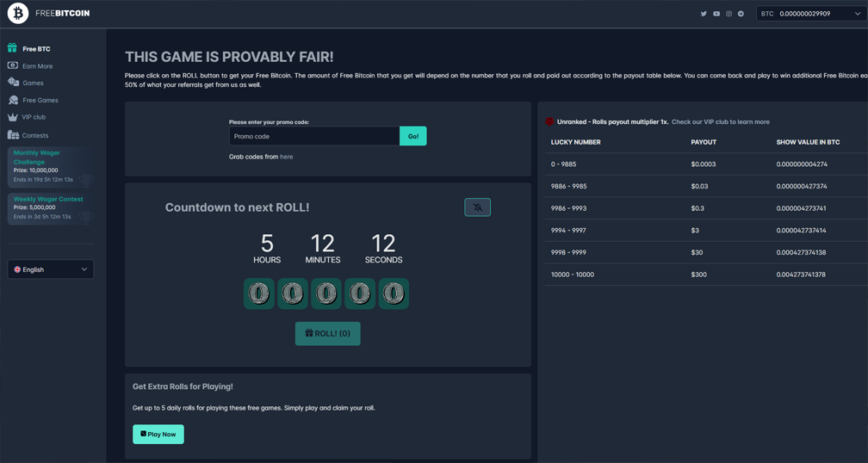Click the Contests icon

[x=13, y=134]
